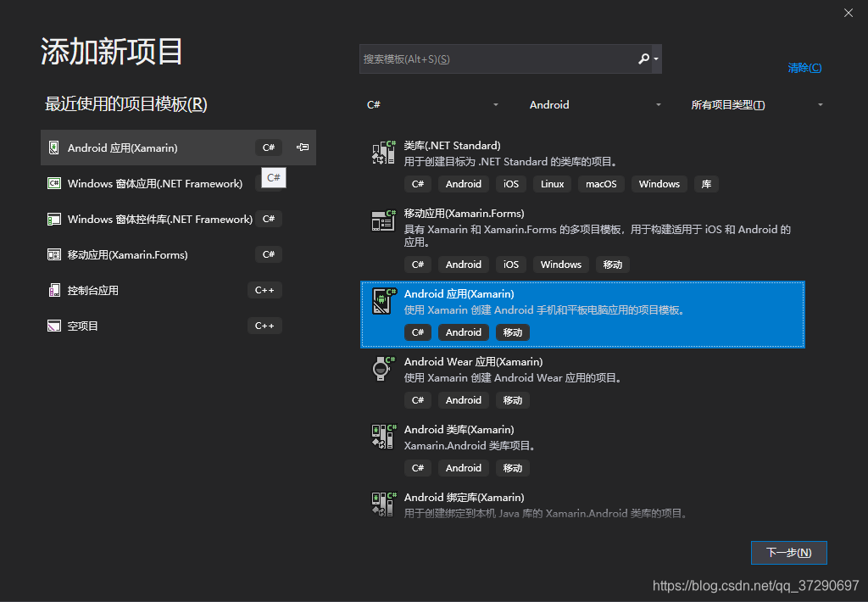Screen dimensions: 868x602
Task: Focus the template search box
Action: [510, 59]
